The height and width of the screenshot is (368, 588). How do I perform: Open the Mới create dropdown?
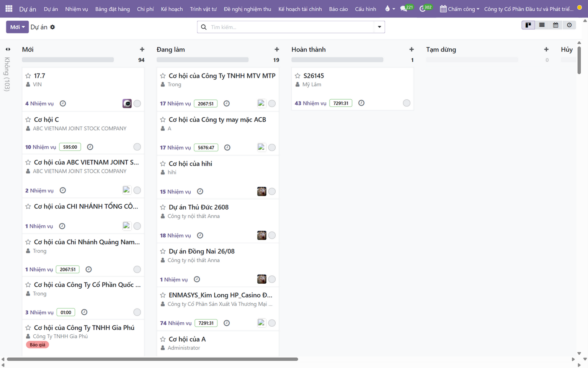pyautogui.click(x=17, y=27)
